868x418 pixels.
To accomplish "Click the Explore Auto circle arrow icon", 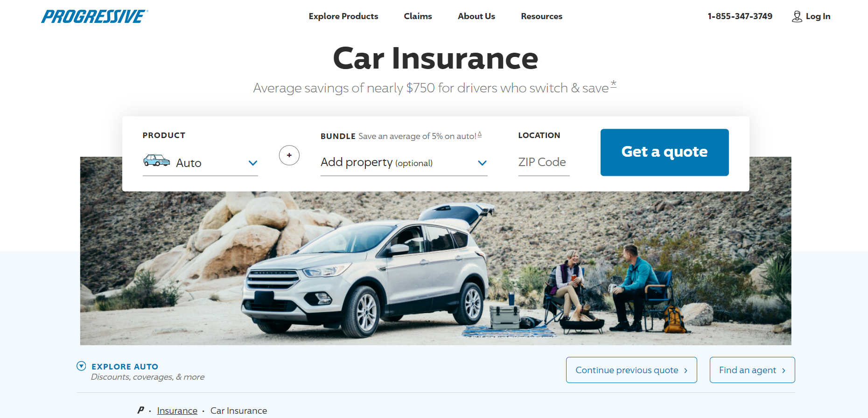I will [x=81, y=366].
